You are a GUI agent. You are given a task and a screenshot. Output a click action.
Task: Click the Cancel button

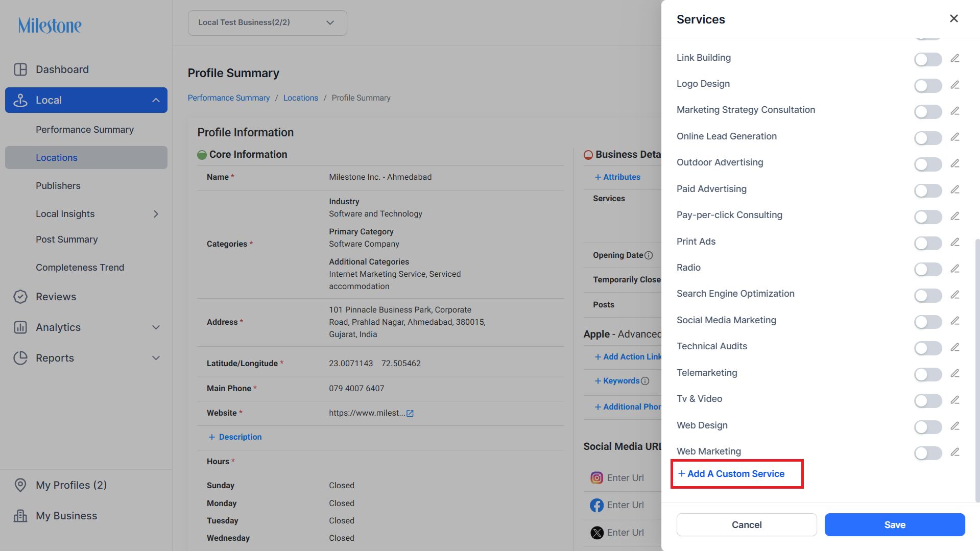pos(747,525)
